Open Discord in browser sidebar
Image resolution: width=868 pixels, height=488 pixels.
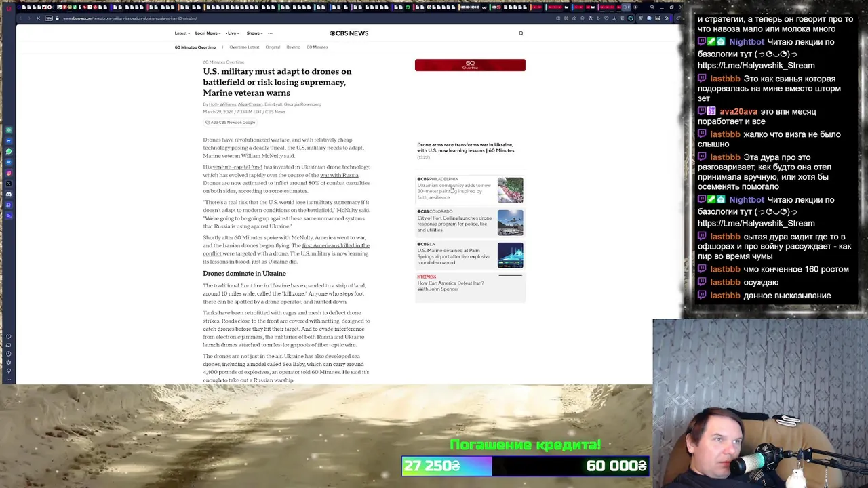pyautogui.click(x=9, y=195)
